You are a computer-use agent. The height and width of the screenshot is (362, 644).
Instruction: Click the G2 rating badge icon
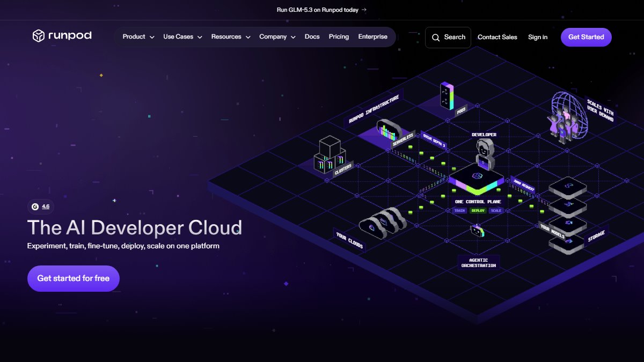click(x=35, y=206)
